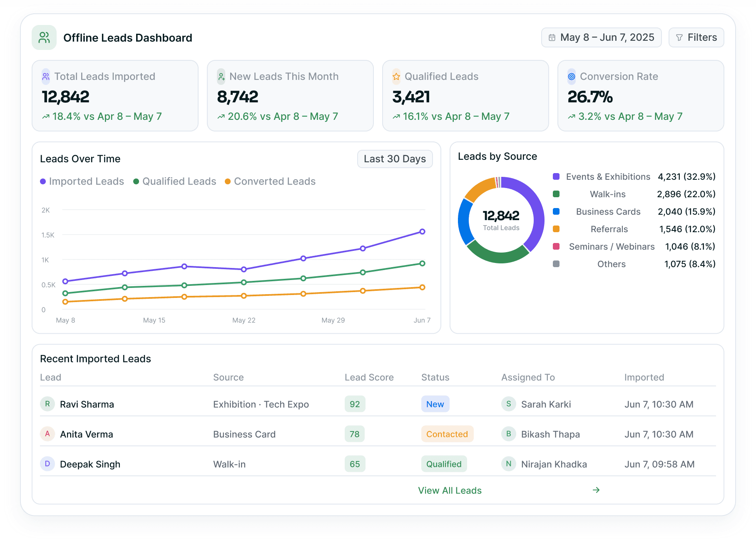
Task: Click Nirajan Khadka's avatar initial N
Action: click(509, 464)
